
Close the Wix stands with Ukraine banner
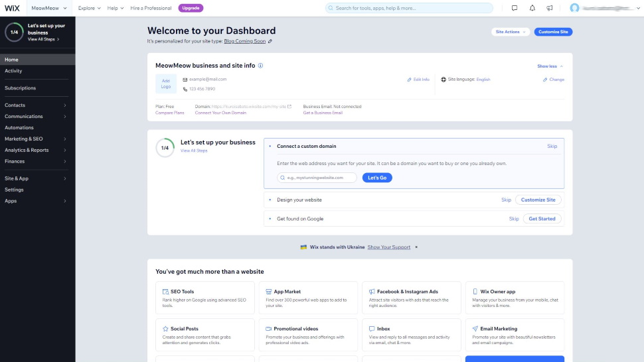[x=416, y=247]
